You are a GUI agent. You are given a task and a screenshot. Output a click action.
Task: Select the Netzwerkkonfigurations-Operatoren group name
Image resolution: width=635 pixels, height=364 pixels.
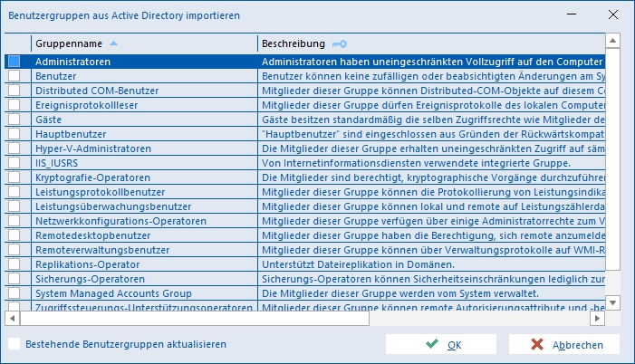(121, 221)
